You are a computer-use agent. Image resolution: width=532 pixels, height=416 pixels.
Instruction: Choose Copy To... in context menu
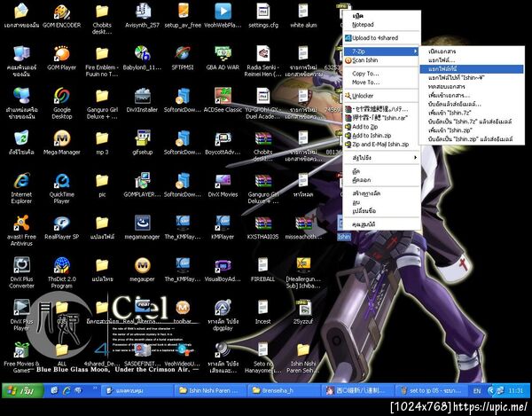(381, 74)
